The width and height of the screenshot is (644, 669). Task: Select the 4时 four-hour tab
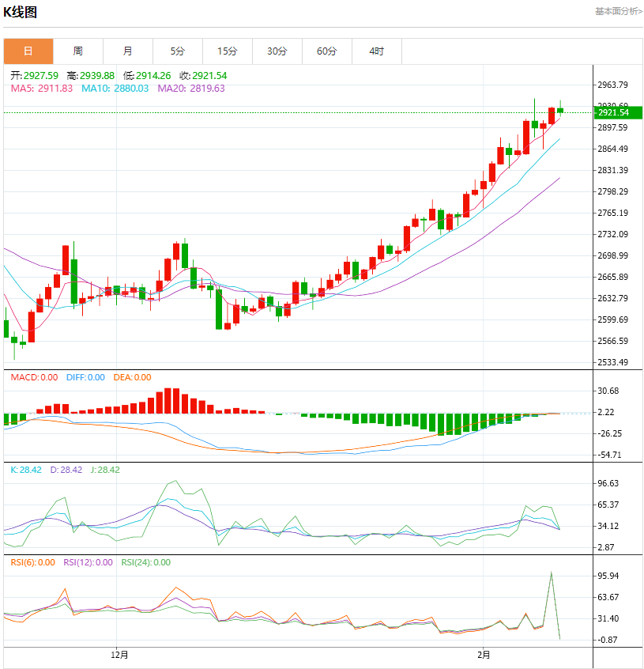377,51
